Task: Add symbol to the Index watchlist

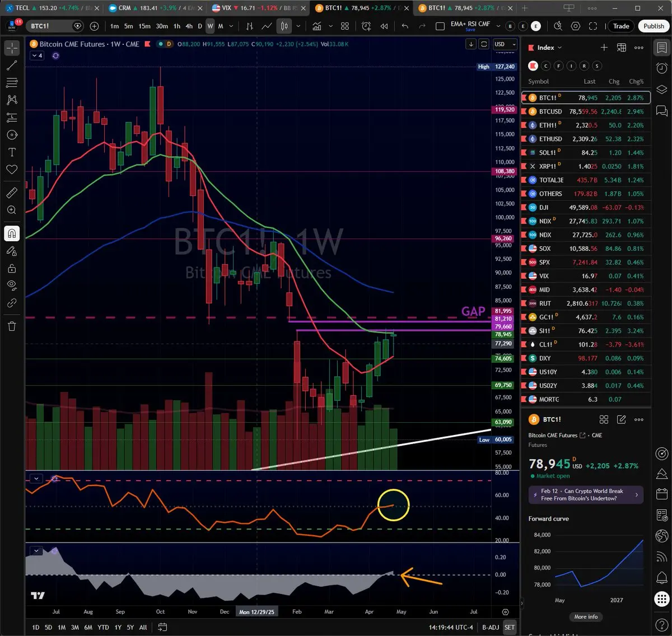Action: tap(604, 48)
